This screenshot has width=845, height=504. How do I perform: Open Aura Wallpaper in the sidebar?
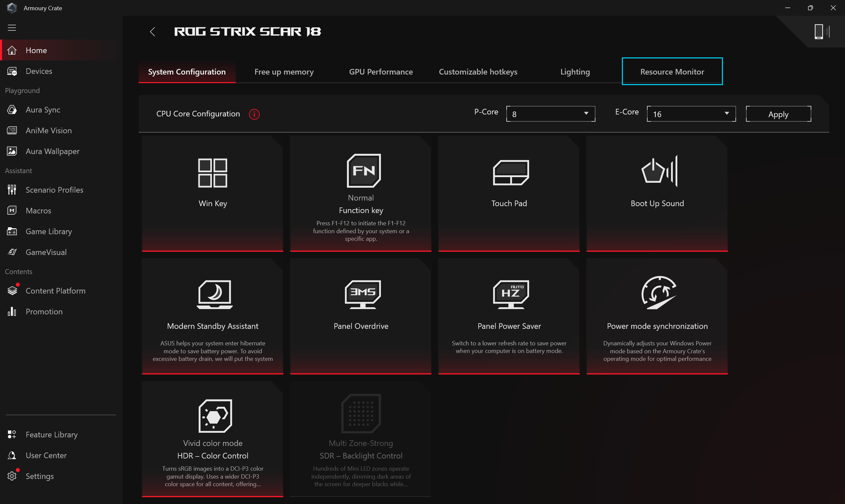[61, 151]
